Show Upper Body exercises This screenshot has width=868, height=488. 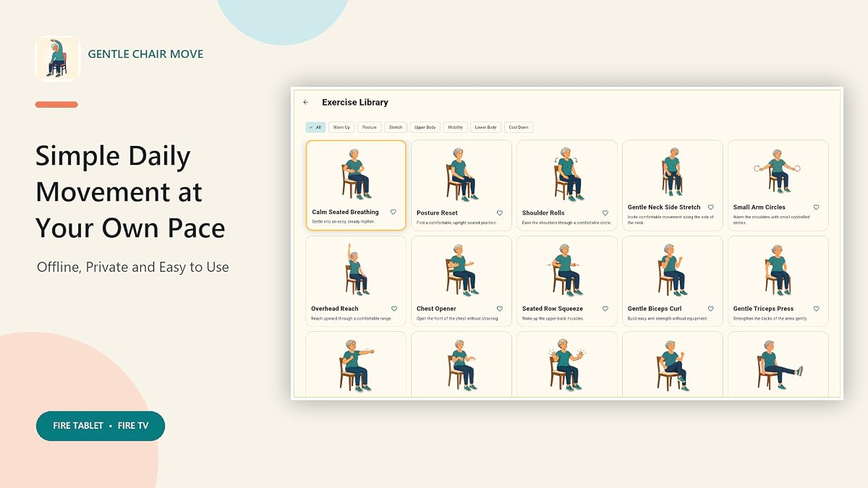pyautogui.click(x=425, y=127)
